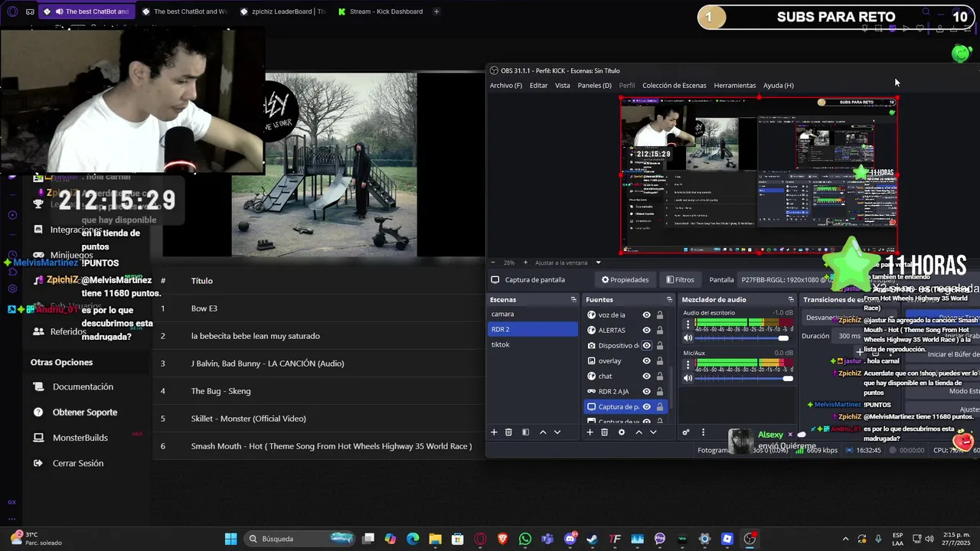Image resolution: width=980 pixels, height=551 pixels.
Task: Open Opera GX from the taskbar
Action: (x=480, y=539)
